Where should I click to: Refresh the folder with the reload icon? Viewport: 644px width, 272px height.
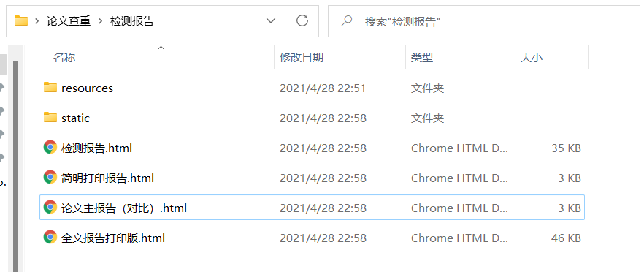coord(302,20)
